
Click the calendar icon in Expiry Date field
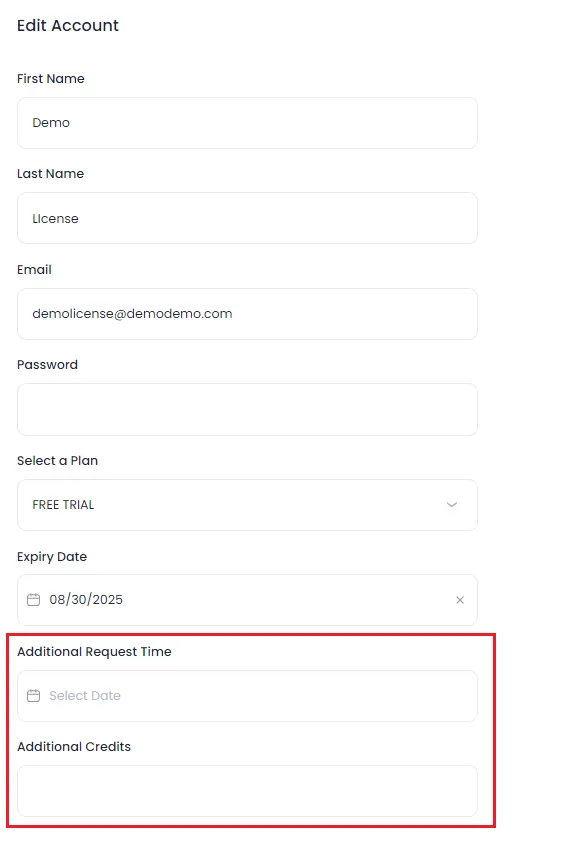33,600
